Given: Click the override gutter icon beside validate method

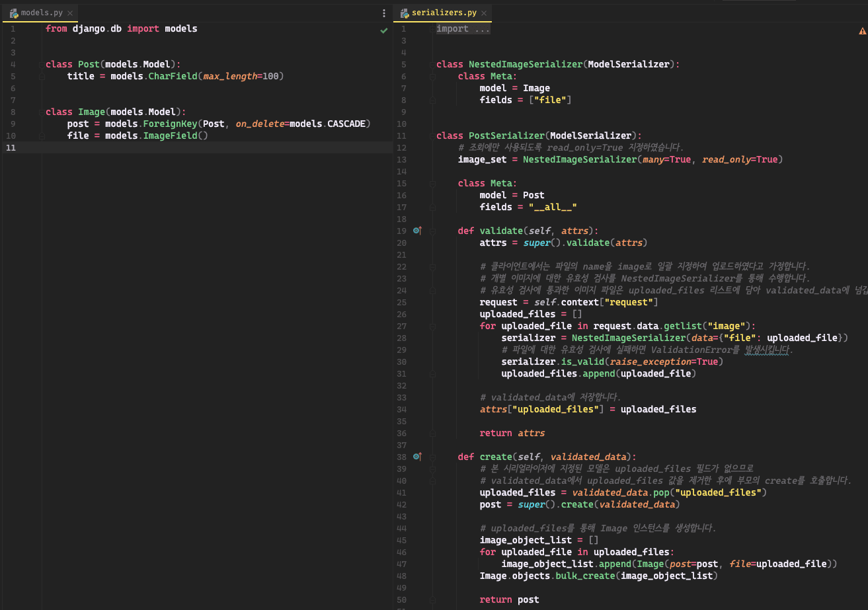Looking at the screenshot, I should tap(416, 231).
